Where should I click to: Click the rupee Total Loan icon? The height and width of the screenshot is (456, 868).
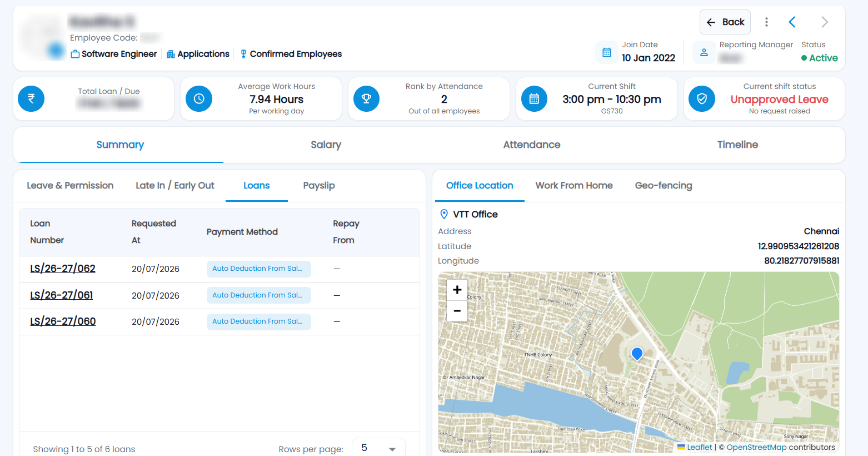click(31, 99)
